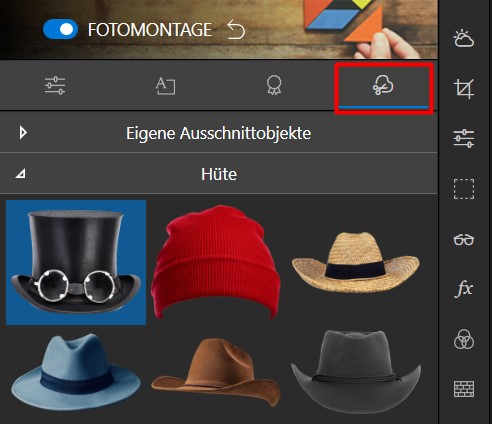Pick the straw hat with black band

355,262
